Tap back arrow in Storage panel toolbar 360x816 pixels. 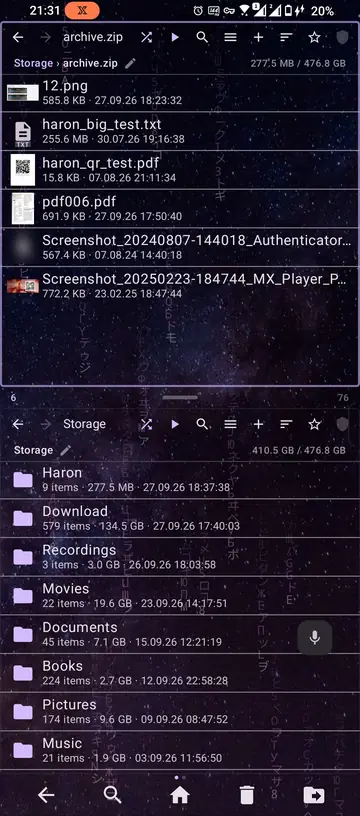click(18, 424)
